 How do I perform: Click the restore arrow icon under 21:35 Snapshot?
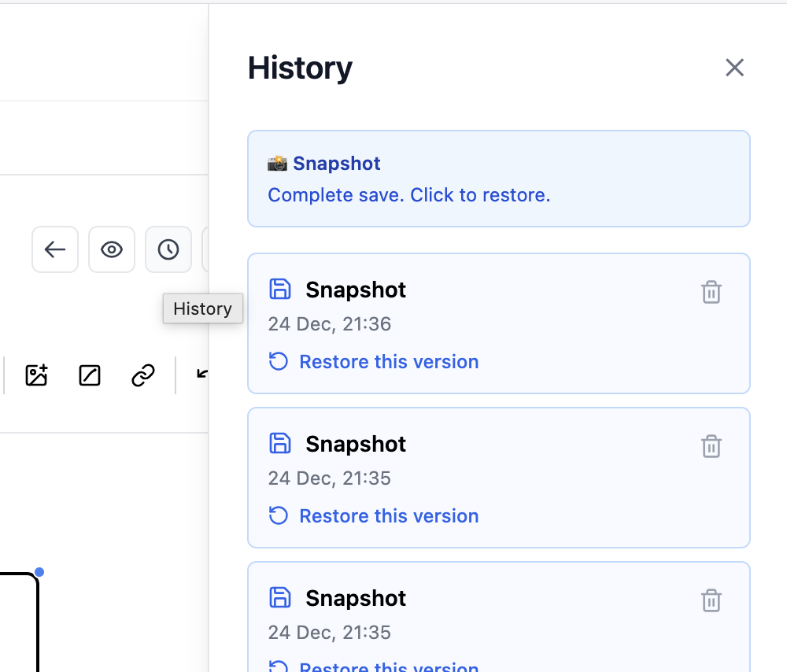tap(277, 515)
